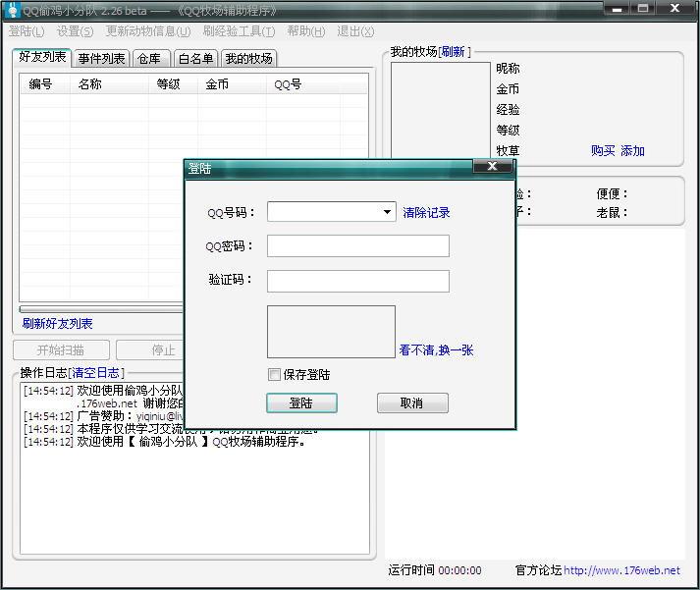Click the 清除记录 link

click(x=426, y=212)
